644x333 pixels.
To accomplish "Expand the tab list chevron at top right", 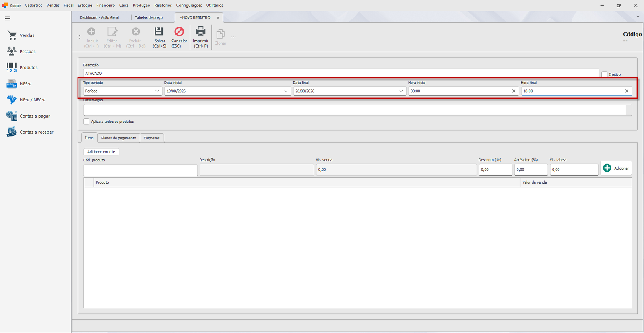I will [x=638, y=17].
